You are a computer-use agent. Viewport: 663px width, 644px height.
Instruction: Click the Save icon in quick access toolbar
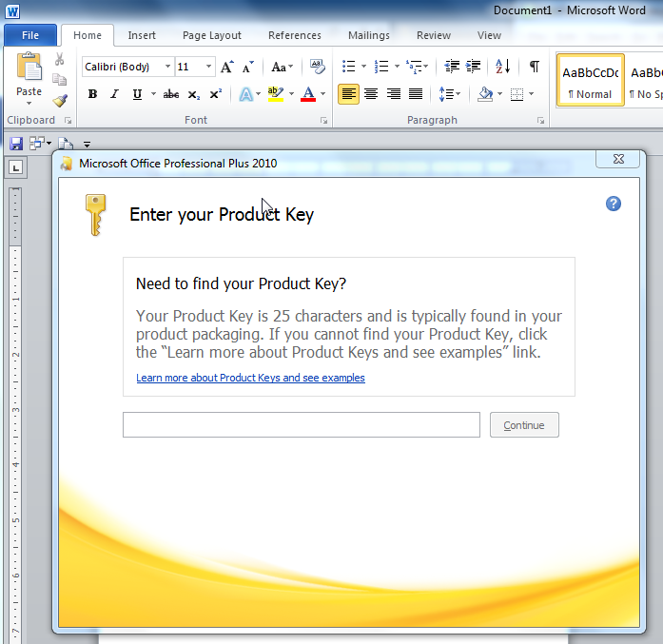(15, 144)
